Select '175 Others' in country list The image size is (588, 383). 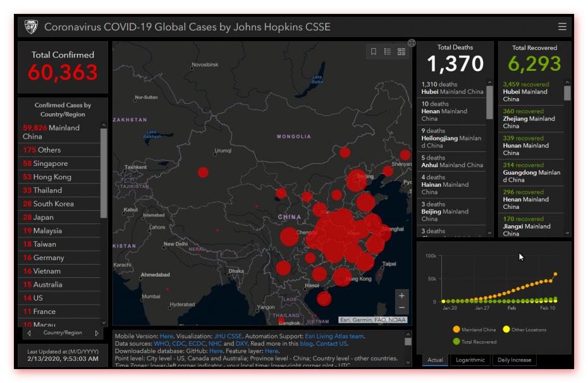click(x=59, y=150)
